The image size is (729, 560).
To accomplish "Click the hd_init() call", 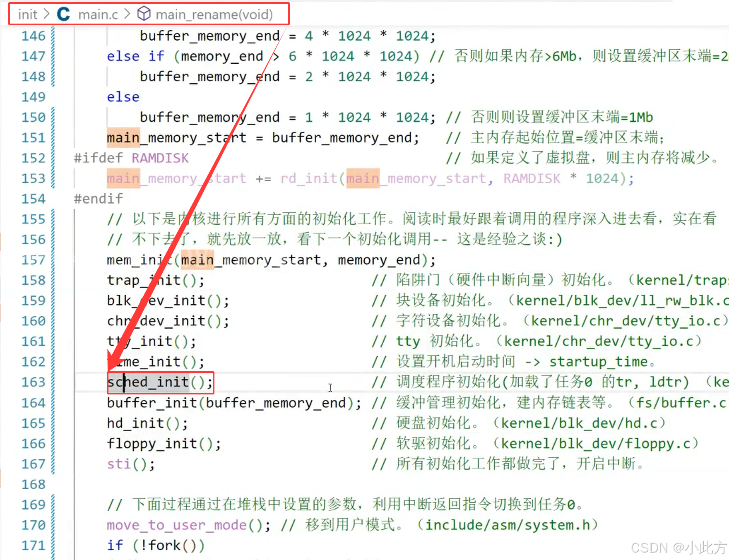I will [x=147, y=423].
